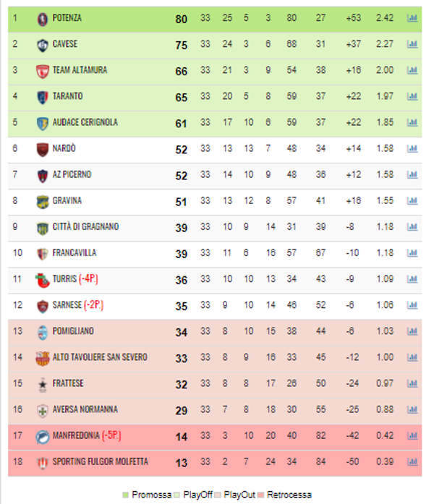Image resolution: width=434 pixels, height=504 pixels.
Task: Select the Pomigliano row in the standings
Action: point(217,331)
